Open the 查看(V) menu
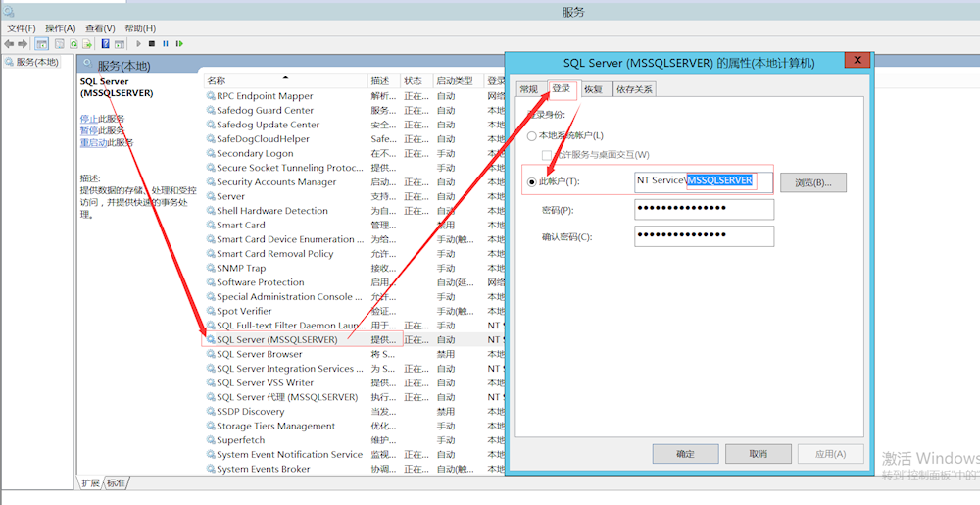 click(99, 28)
